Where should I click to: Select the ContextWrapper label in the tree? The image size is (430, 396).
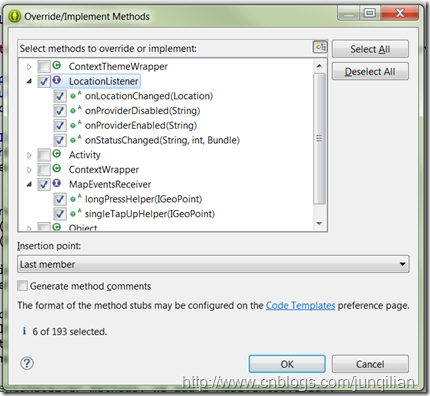(x=104, y=169)
